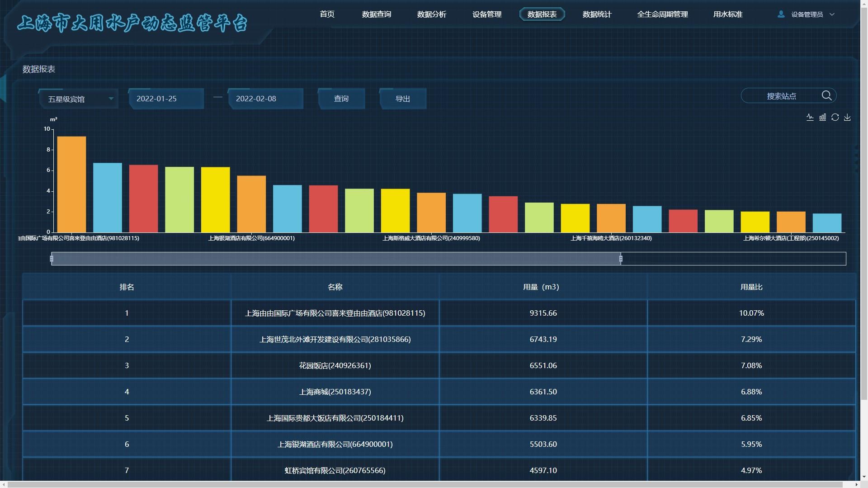Click the user avatar icon
This screenshot has height=488, width=868.
coord(781,14)
